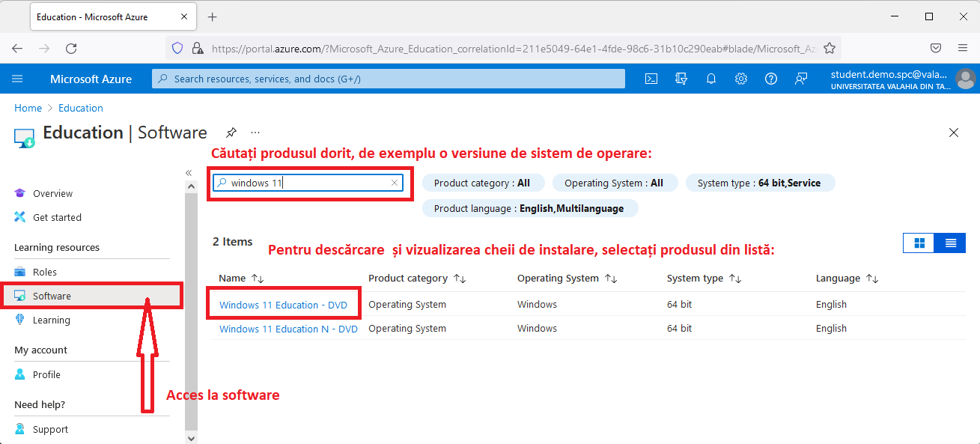Collapse the left navigation menu
This screenshot has height=444, width=980.
189,173
